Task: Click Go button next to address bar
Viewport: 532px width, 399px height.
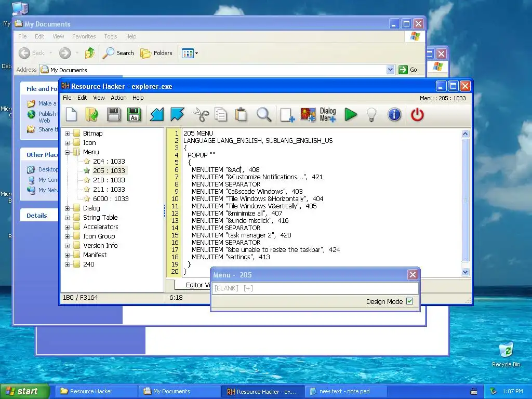Action: [x=408, y=70]
